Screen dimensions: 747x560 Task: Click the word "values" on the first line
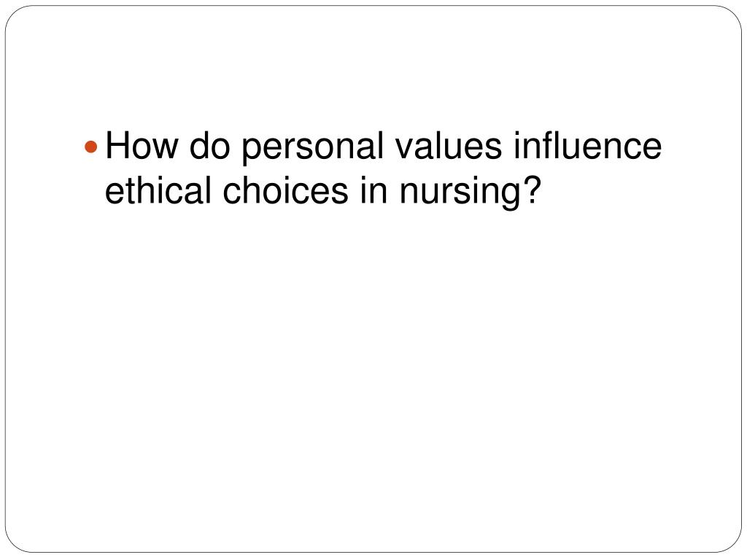(x=449, y=145)
